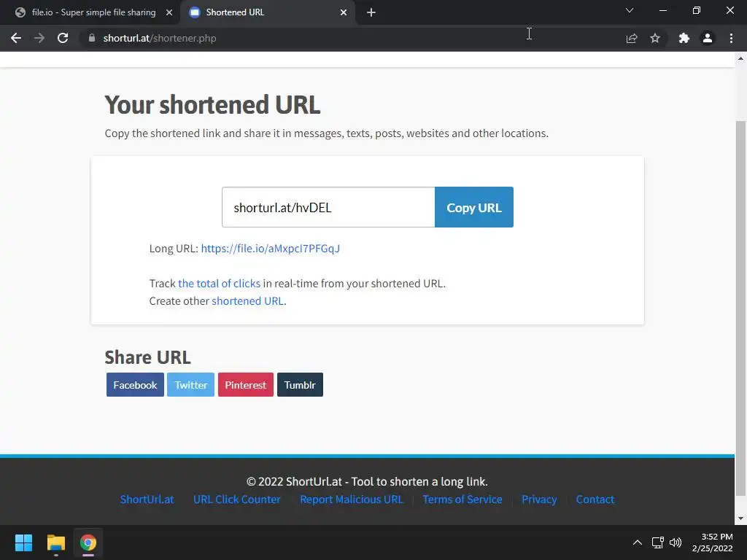747x560 pixels.
Task: Show hidden system tray icons
Action: 638,542
